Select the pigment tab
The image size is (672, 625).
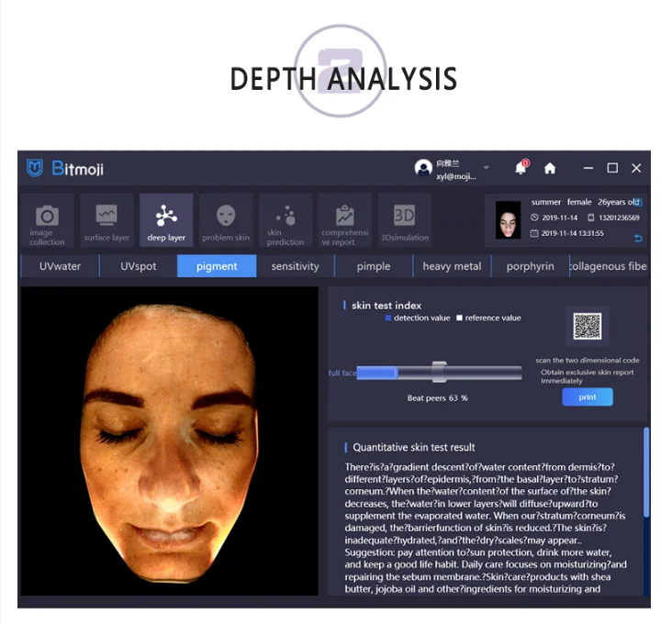point(217,266)
